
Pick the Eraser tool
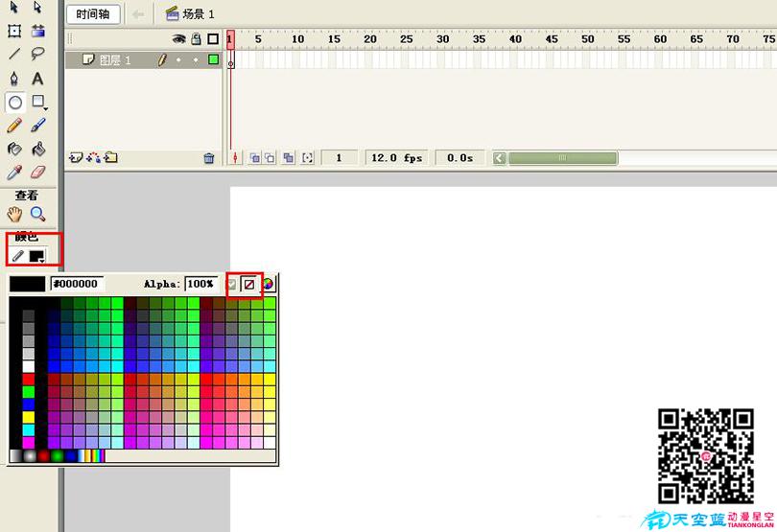pyautogui.click(x=38, y=172)
